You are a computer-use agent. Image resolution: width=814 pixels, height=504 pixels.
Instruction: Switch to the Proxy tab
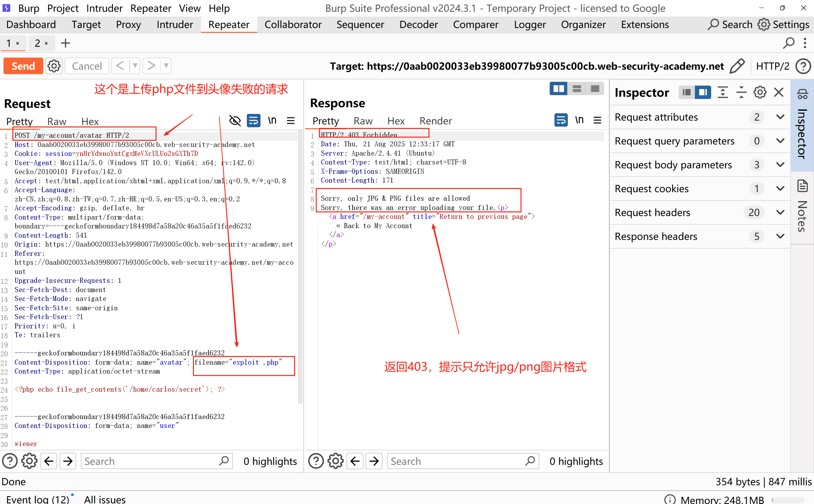128,25
